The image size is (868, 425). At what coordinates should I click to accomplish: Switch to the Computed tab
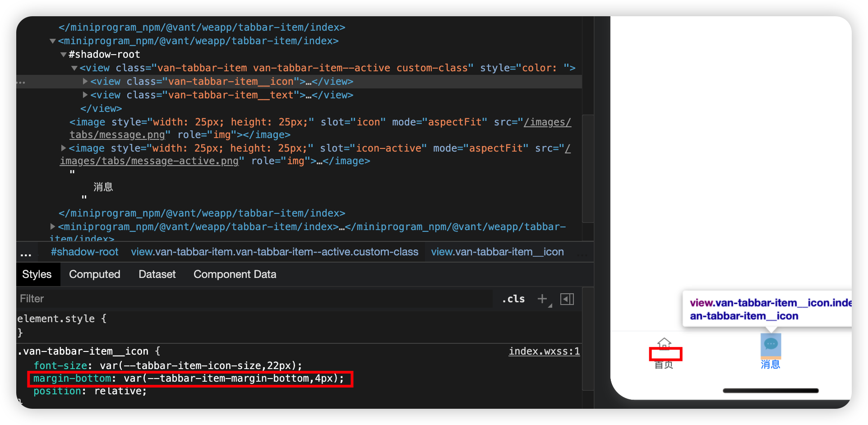95,274
